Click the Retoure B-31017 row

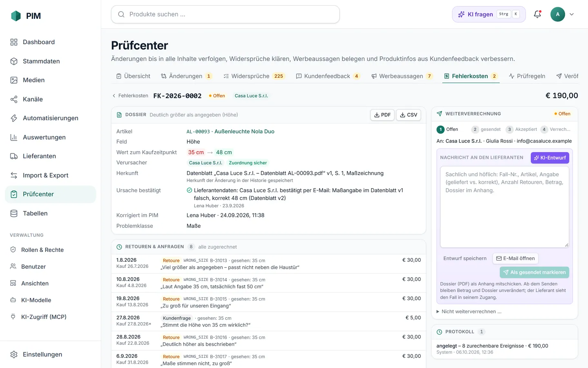click(269, 360)
